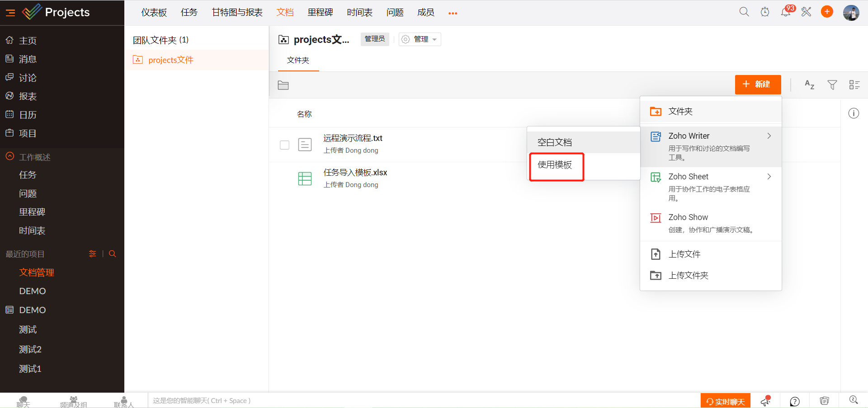
Task: Tick checkbox for 远程演示流程.txt
Action: (x=284, y=145)
